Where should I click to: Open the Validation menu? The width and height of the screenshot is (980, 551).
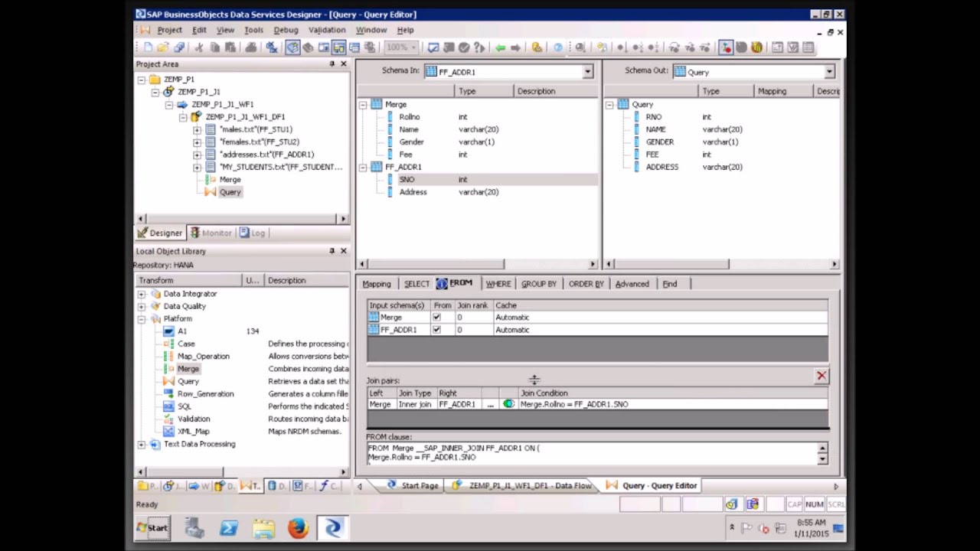click(x=327, y=30)
